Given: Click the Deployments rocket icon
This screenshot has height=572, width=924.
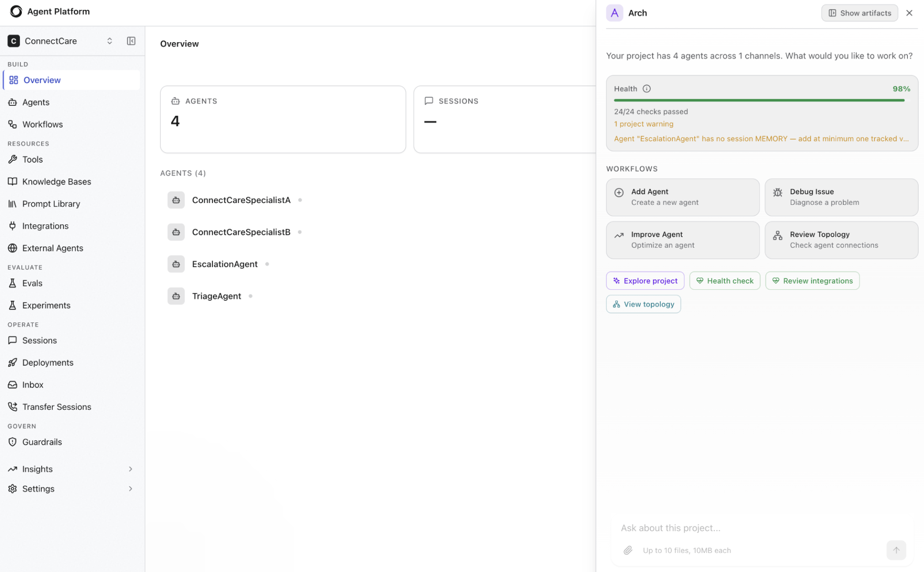Looking at the screenshot, I should (13, 363).
